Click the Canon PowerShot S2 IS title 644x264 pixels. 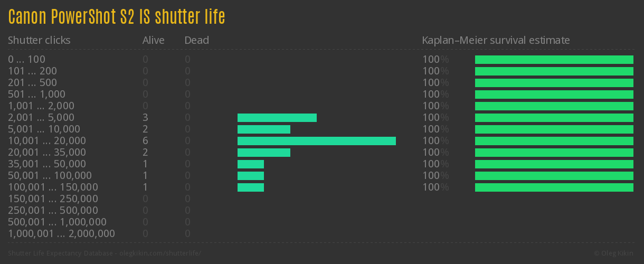pyautogui.click(x=117, y=17)
